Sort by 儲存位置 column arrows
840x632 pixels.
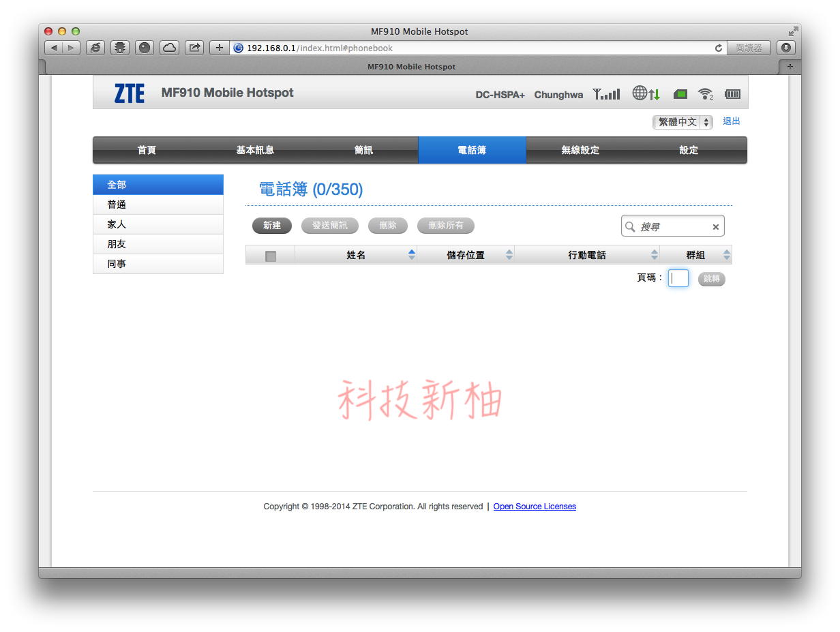click(x=509, y=255)
